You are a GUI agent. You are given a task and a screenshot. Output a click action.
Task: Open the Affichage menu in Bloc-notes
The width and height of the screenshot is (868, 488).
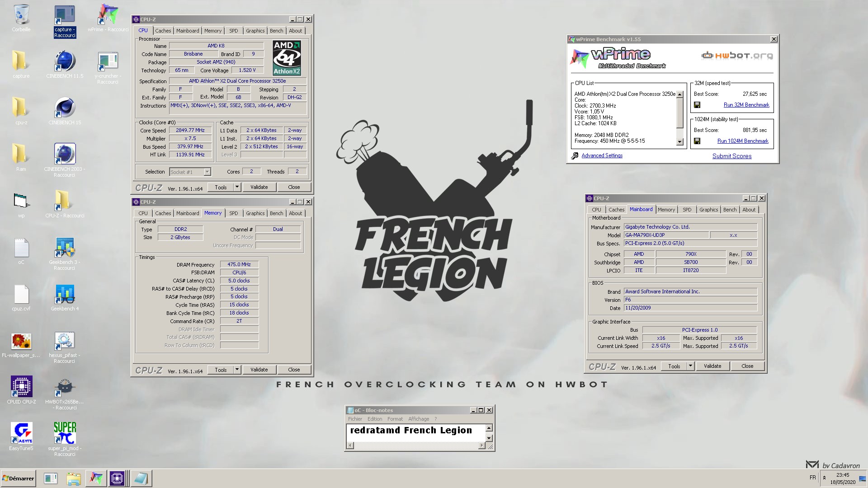click(419, 419)
